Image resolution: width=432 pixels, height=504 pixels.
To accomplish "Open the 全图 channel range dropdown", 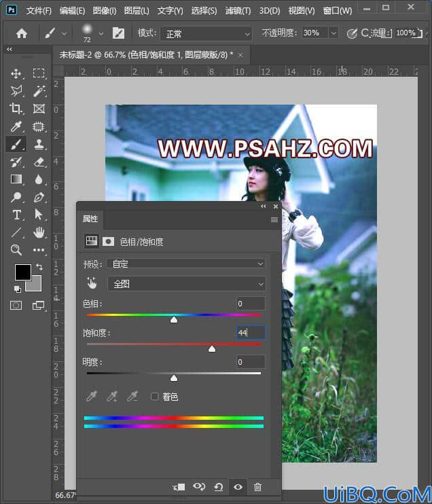I will point(187,284).
